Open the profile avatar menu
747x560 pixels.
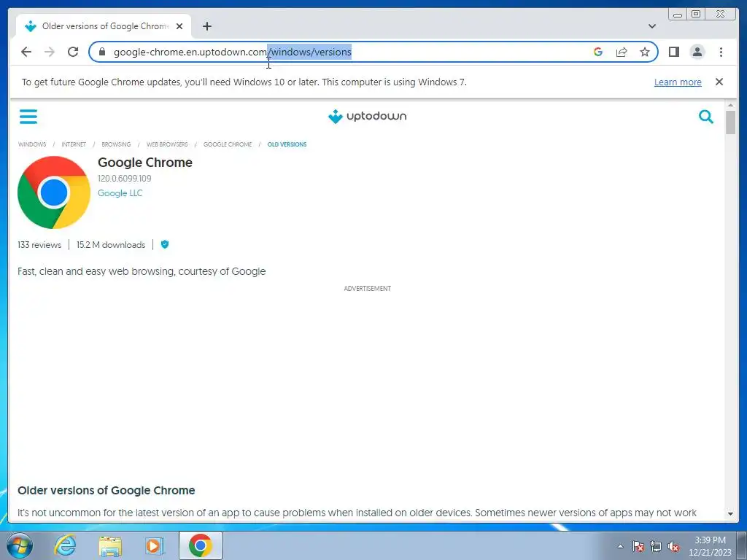click(x=697, y=52)
